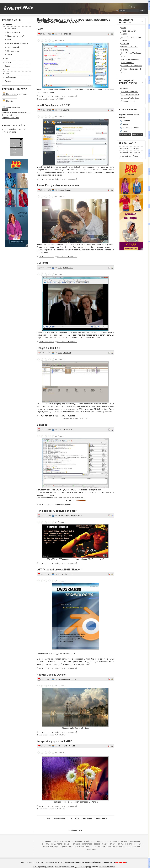The image size is (150, 868).
Task: Print icon for the Eiskaltdc article
Action: point(112,430)
